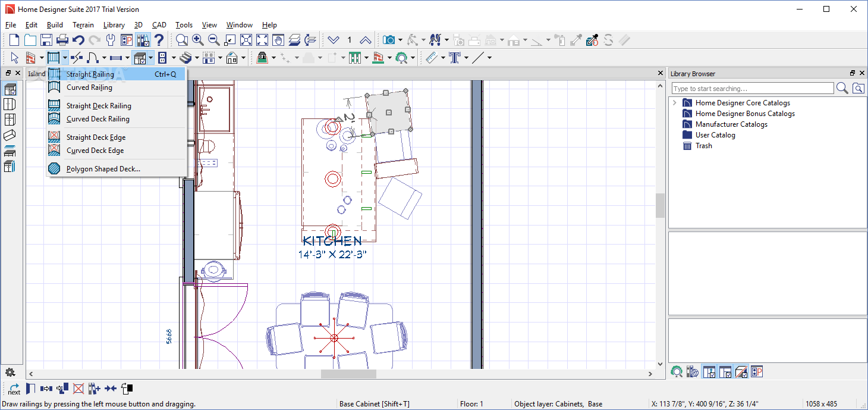868x410 pixels.
Task: Expand the dropdown next to the Text tool
Action: tap(467, 58)
